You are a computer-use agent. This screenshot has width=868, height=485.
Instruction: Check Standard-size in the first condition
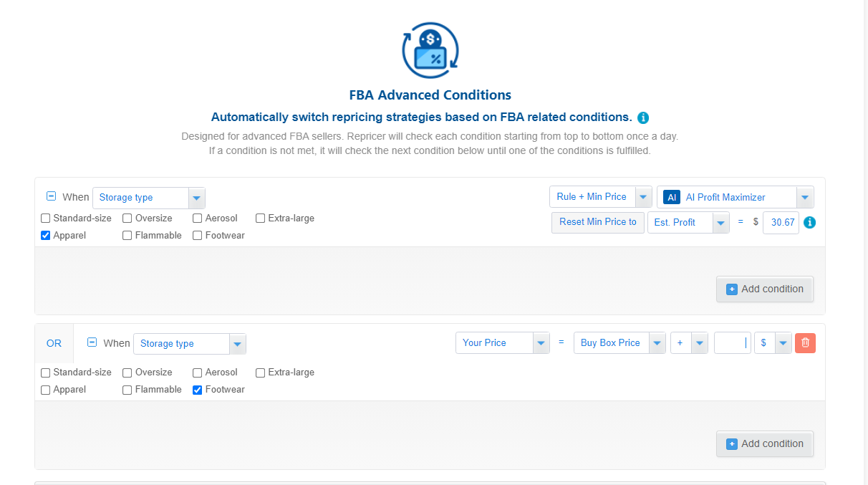[x=46, y=219]
